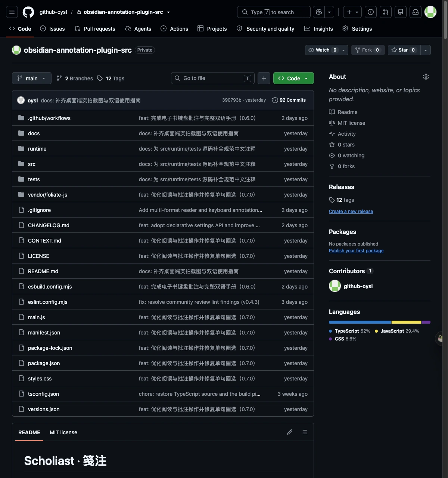Open the README.md file
Screen dimensions: 448x478
pyautogui.click(x=43, y=271)
